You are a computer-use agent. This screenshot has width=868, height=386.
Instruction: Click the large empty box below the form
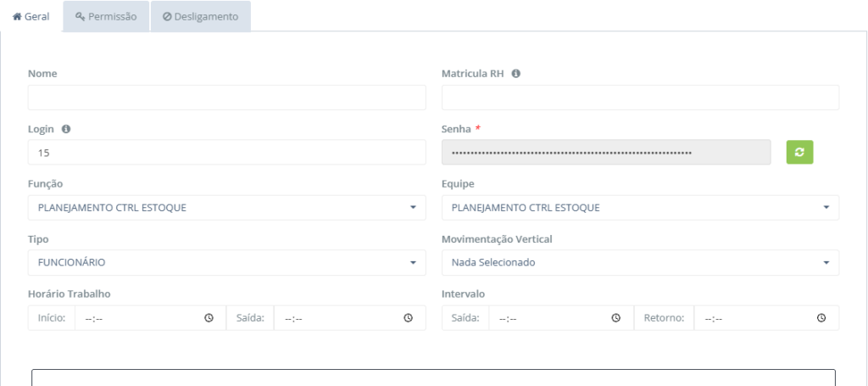click(x=433, y=378)
